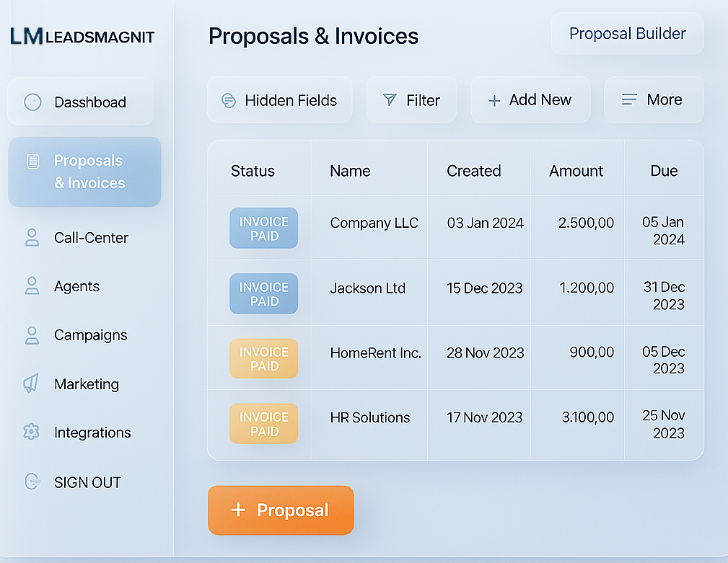Click the funnel icon on Filter
The width and height of the screenshot is (728, 563).
pos(390,99)
